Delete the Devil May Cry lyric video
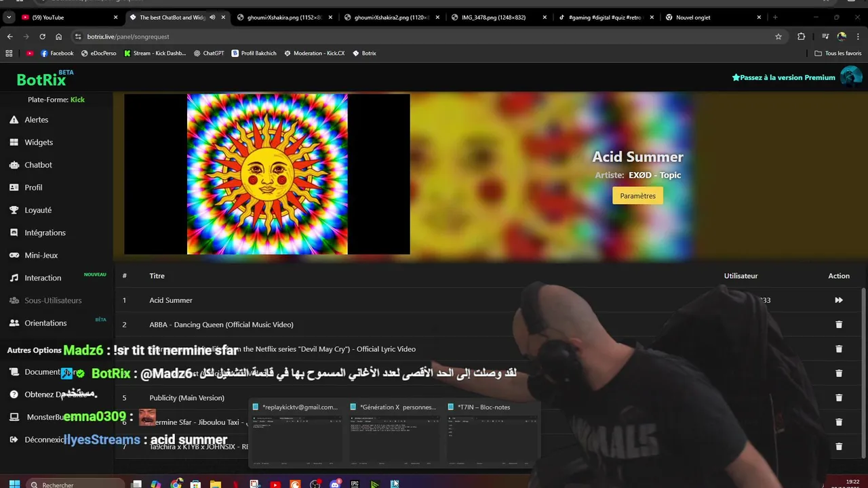The height and width of the screenshot is (488, 868). pyautogui.click(x=839, y=349)
